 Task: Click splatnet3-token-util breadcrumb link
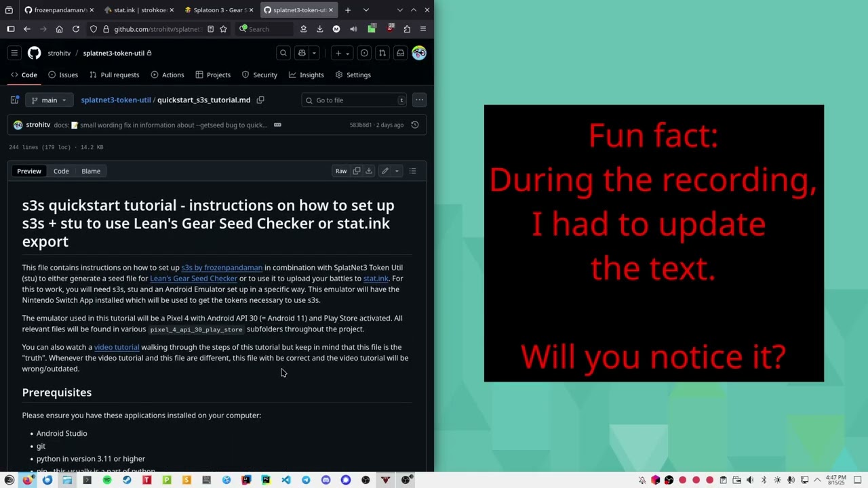pos(116,100)
